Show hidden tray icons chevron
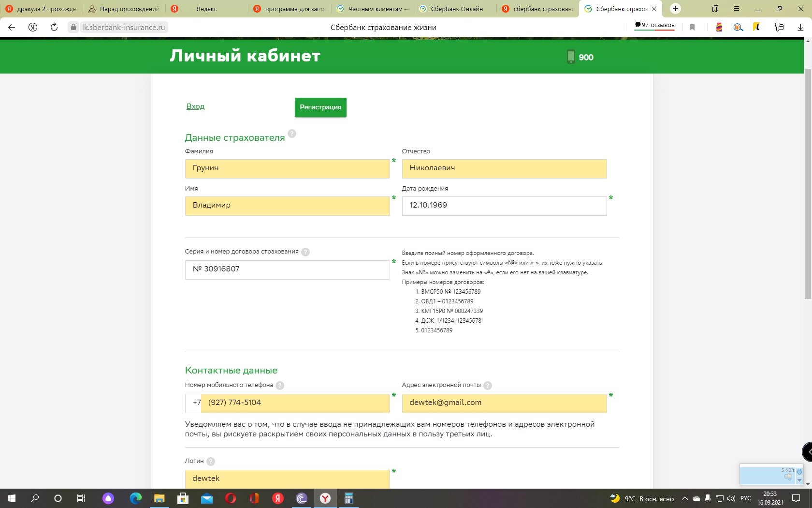 (684, 498)
